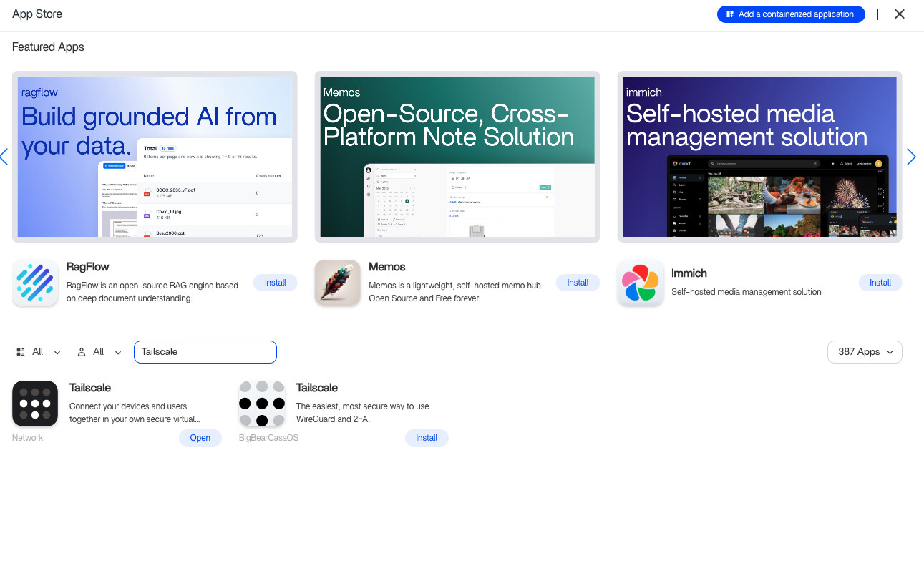Select the black Tailscale app icon
This screenshot has width=924, height=561.
point(35,404)
